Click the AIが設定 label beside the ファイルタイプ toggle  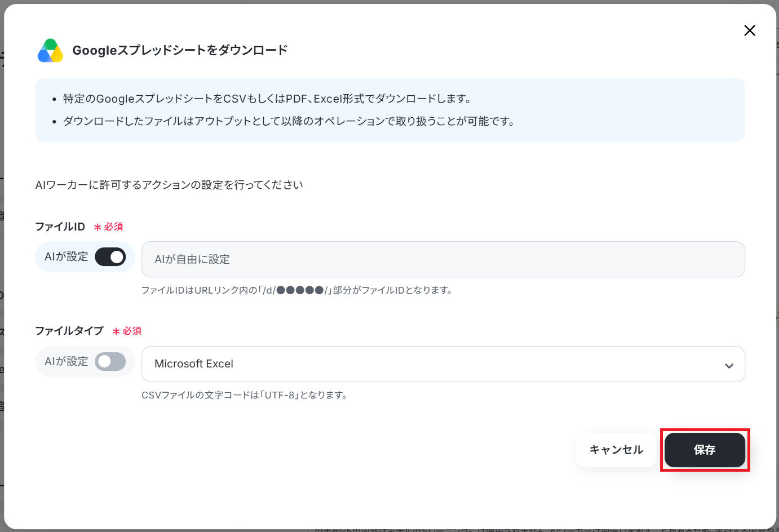[x=67, y=361]
